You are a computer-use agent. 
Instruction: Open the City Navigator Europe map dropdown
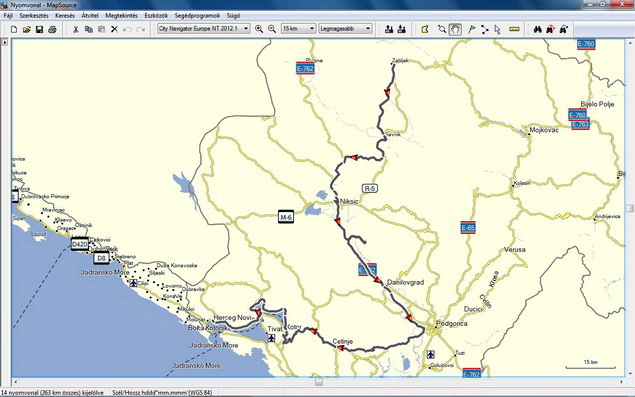204,29
